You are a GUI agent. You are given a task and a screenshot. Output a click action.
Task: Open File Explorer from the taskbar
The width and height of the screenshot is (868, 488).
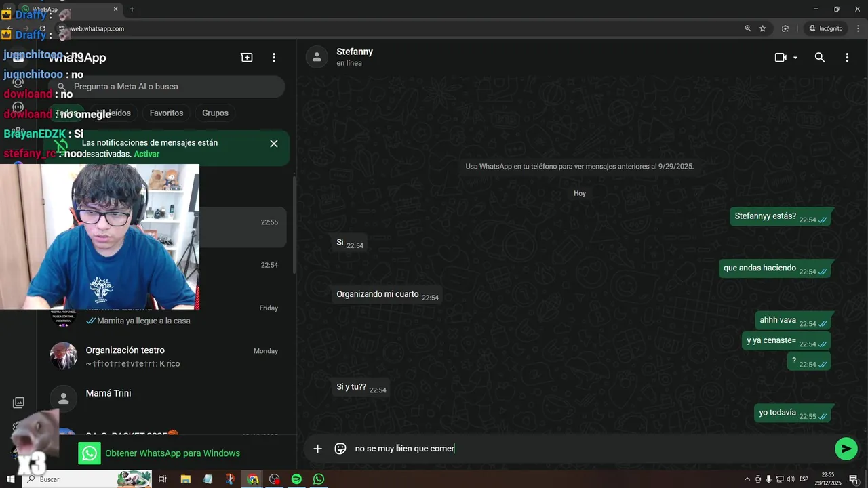[185, 479]
